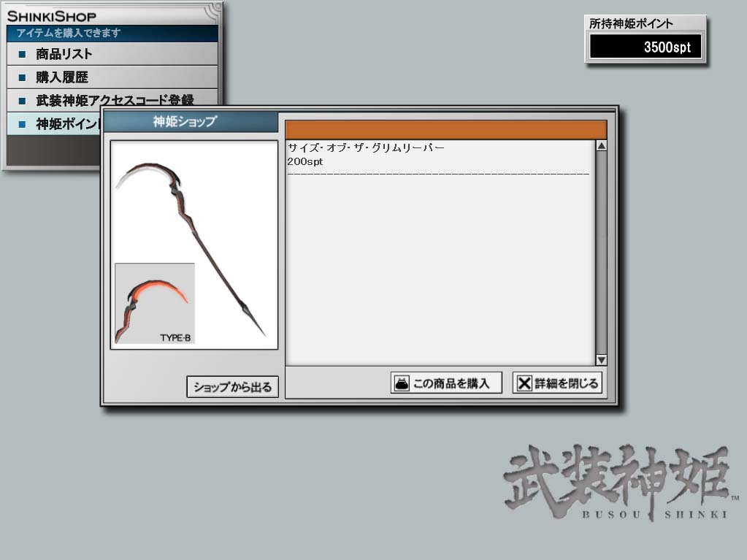Click the ShinkiShop panel title
Screen dimensions: 747x560
pyautogui.click(x=52, y=15)
